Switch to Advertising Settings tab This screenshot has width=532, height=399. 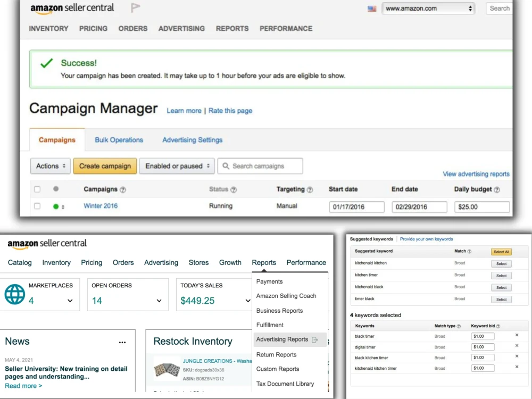click(193, 140)
